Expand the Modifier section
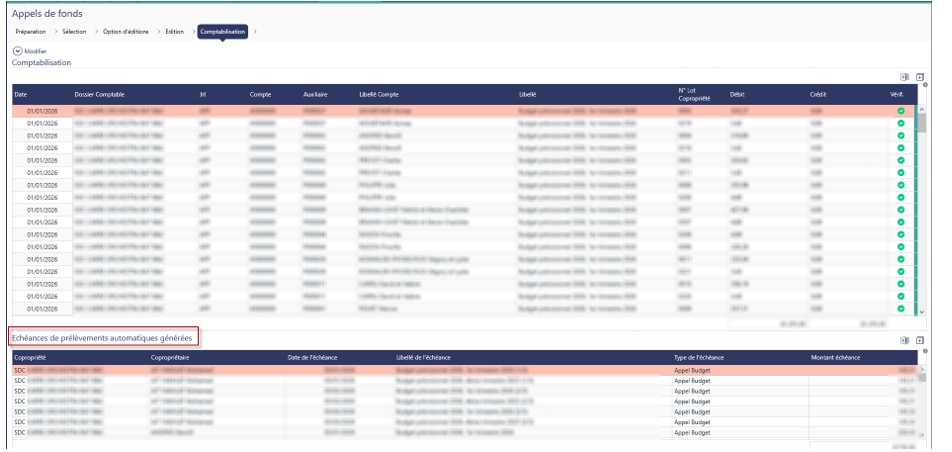 pyautogui.click(x=17, y=51)
